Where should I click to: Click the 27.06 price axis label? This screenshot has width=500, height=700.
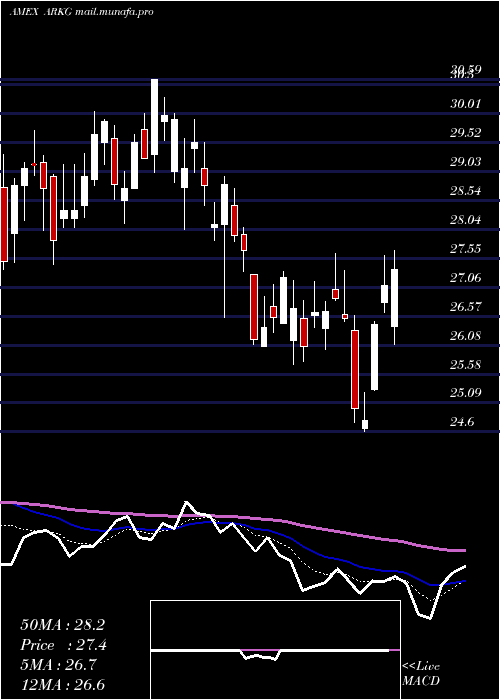[x=466, y=278]
